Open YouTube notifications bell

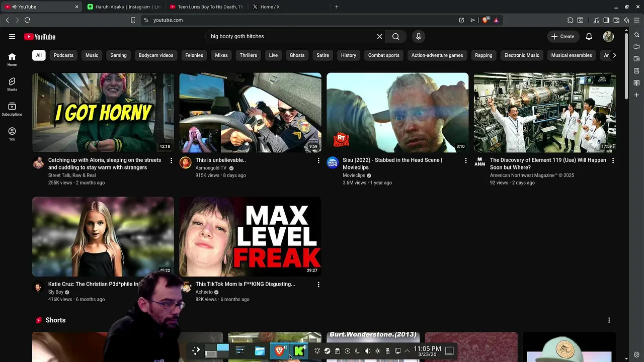[589, 37]
